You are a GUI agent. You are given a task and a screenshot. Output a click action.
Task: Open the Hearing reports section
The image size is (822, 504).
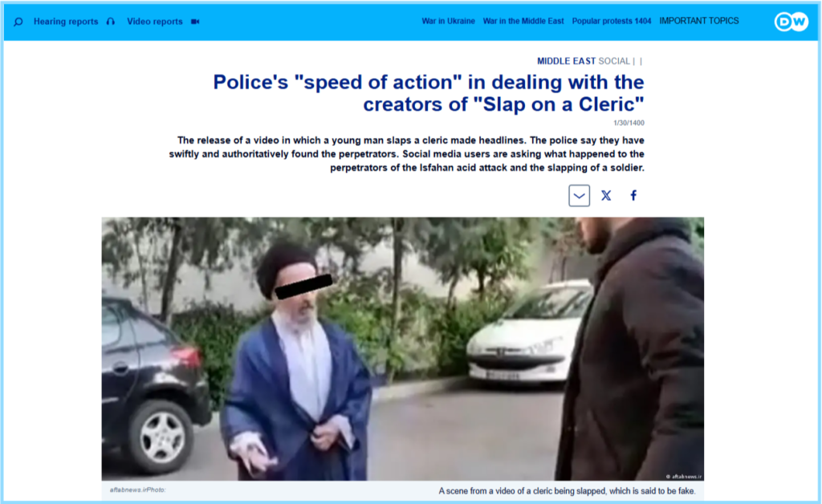click(x=66, y=22)
